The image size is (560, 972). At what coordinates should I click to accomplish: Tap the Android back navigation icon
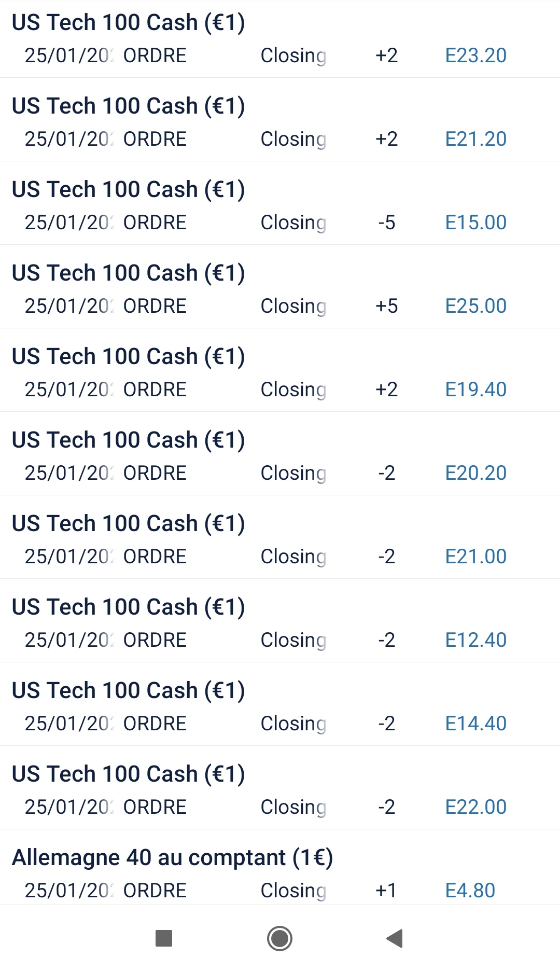point(395,938)
